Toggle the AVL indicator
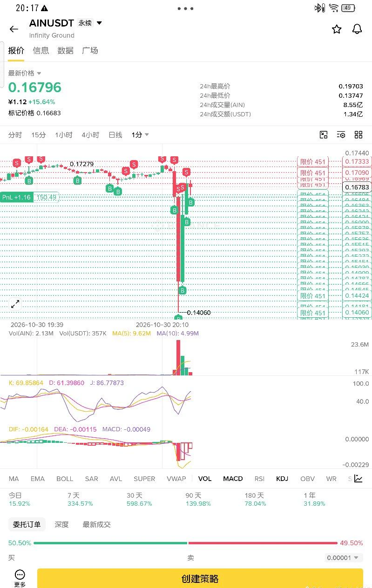 pos(116,479)
